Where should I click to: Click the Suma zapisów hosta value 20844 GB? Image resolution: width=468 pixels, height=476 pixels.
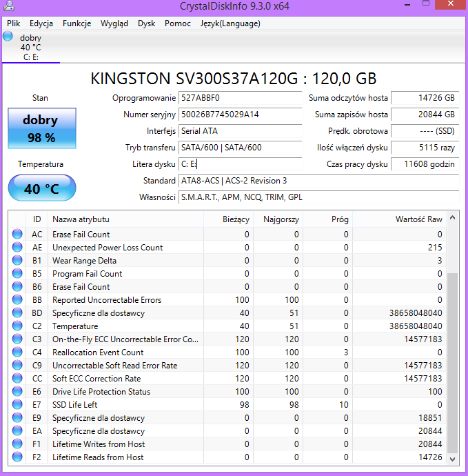pos(425,115)
